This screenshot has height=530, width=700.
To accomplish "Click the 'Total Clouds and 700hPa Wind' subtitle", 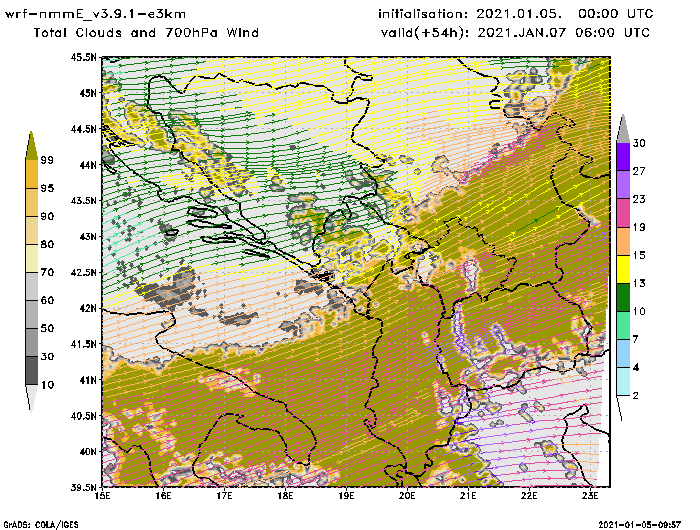I will coord(146,33).
